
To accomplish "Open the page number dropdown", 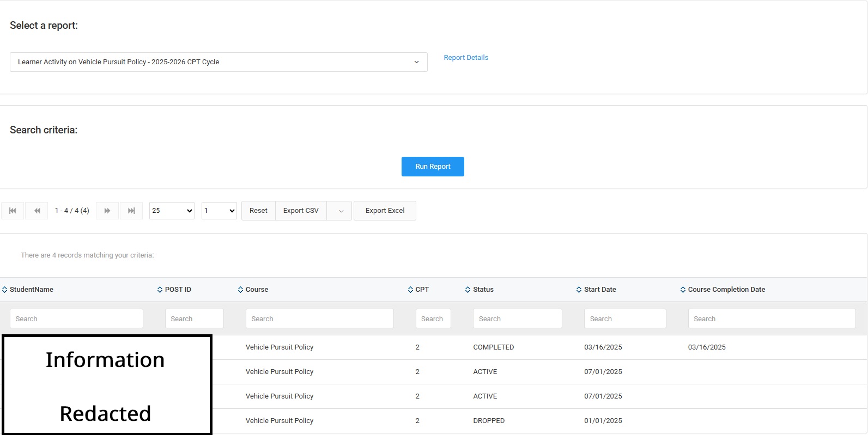I will (219, 211).
